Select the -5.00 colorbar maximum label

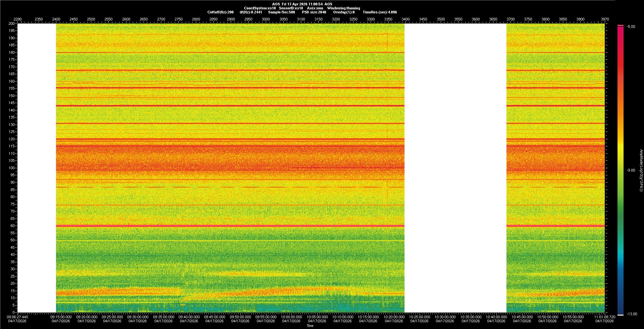coord(631,27)
